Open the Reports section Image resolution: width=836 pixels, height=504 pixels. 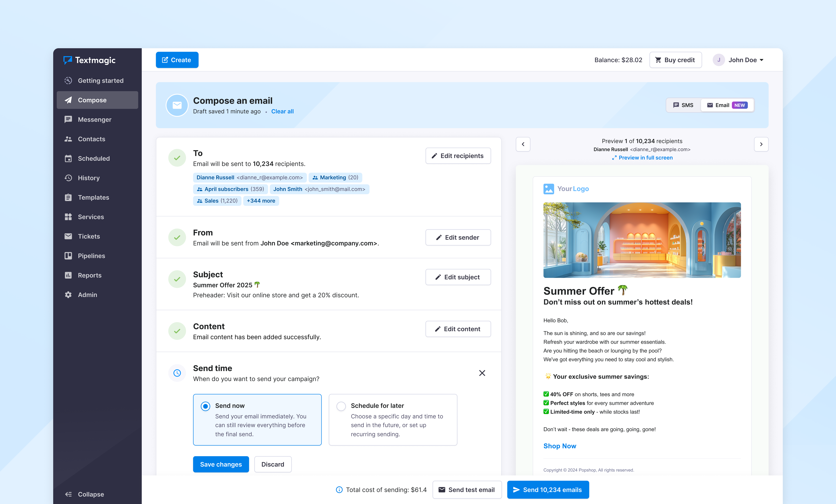click(89, 275)
